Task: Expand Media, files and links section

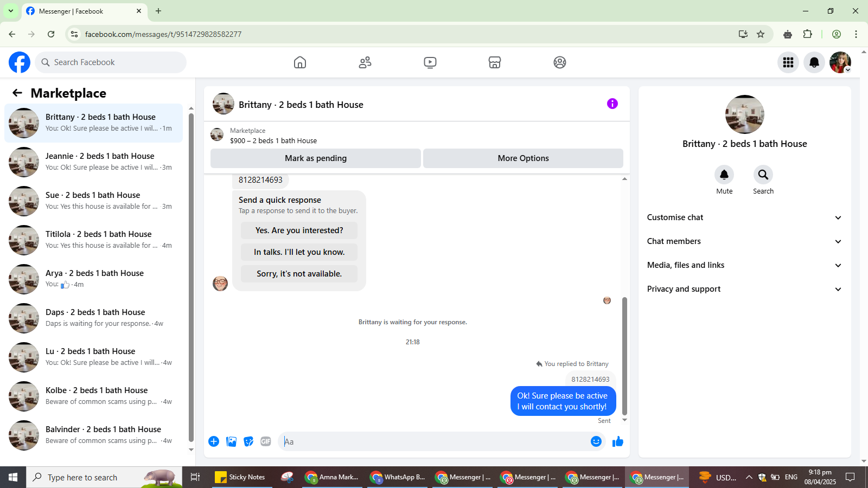Action: [x=744, y=265]
